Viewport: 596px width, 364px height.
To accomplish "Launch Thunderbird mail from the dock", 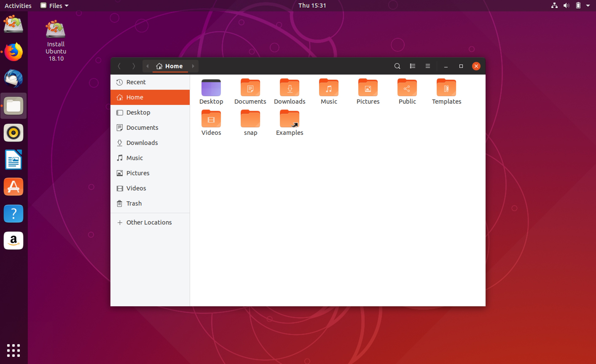I will tap(13, 78).
